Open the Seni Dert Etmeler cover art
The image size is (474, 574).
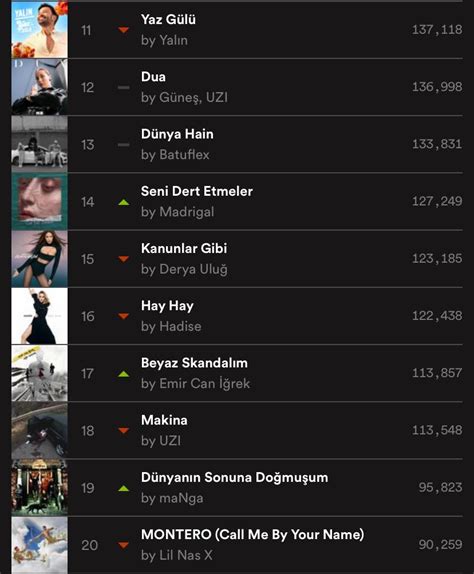pos(40,202)
